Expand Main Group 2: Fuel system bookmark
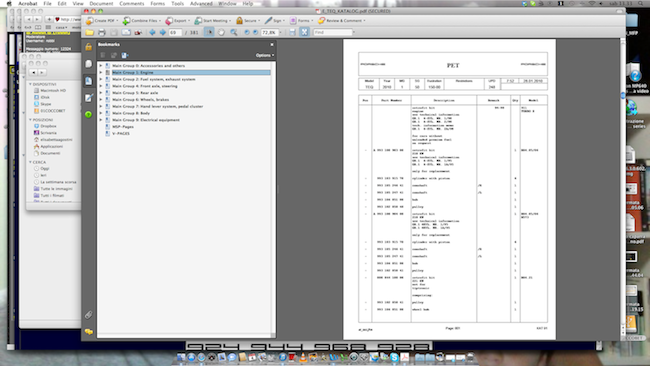Viewport: 650px width, 366px height. click(x=101, y=79)
